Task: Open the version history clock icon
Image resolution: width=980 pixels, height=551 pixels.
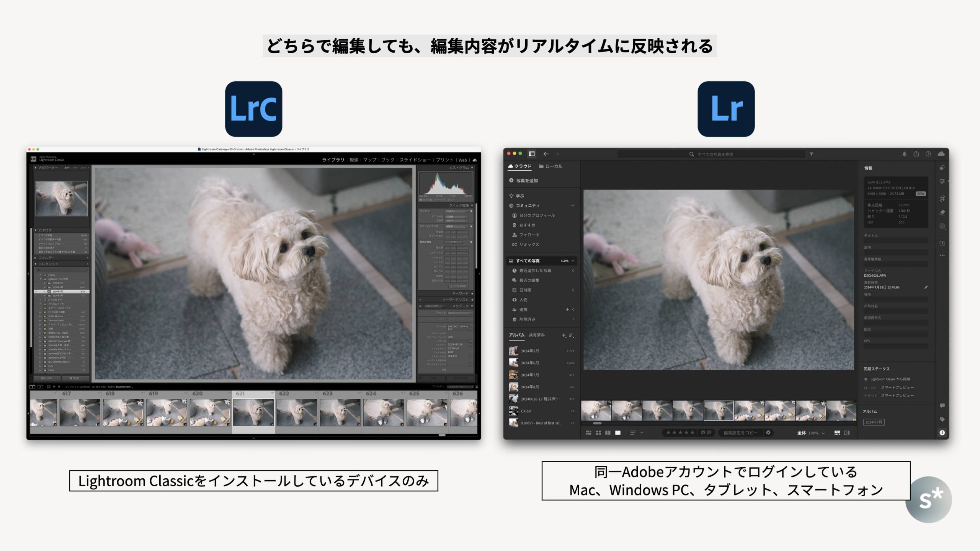Action: tap(942, 243)
